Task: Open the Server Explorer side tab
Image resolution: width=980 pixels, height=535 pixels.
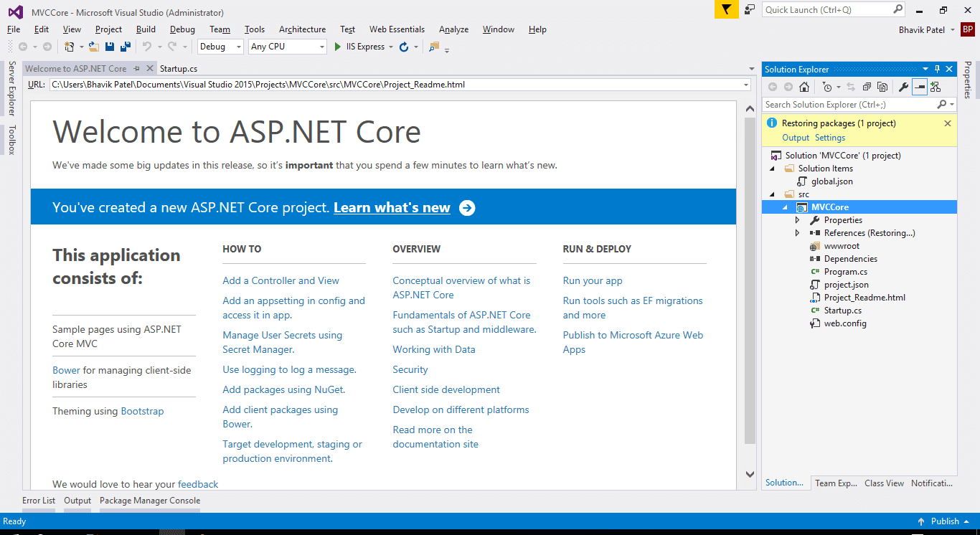Action: tap(11, 88)
